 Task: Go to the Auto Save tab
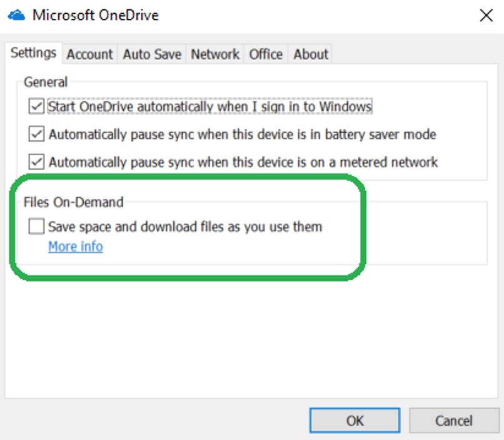152,54
